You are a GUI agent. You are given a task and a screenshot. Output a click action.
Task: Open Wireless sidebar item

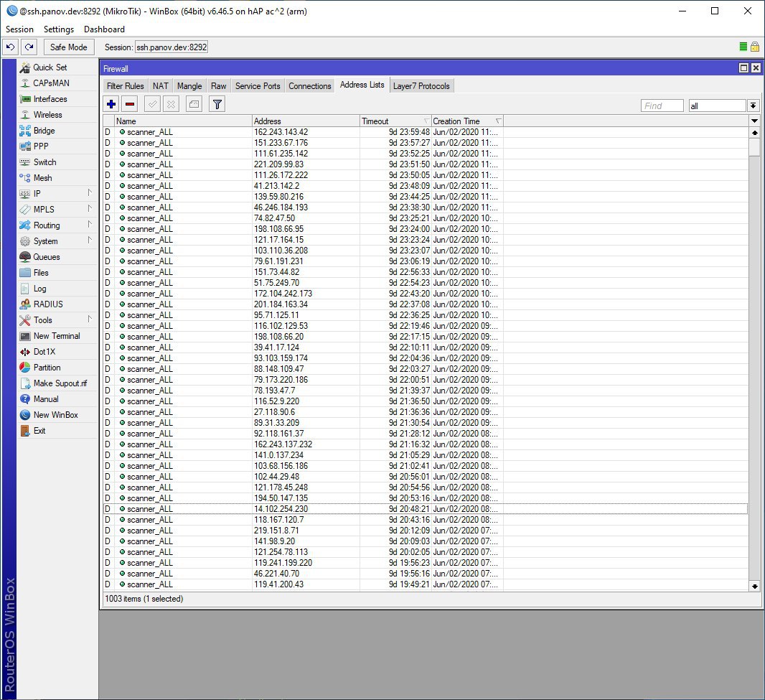tap(57, 115)
